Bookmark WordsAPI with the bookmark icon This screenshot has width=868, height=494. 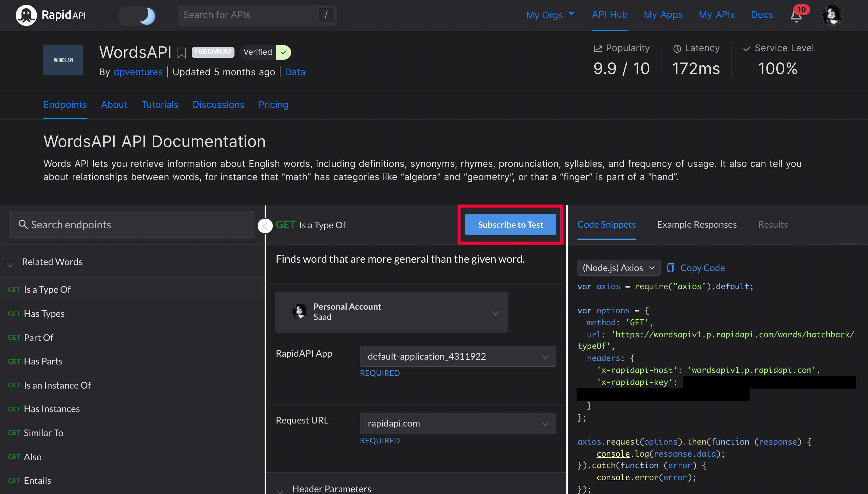[182, 53]
